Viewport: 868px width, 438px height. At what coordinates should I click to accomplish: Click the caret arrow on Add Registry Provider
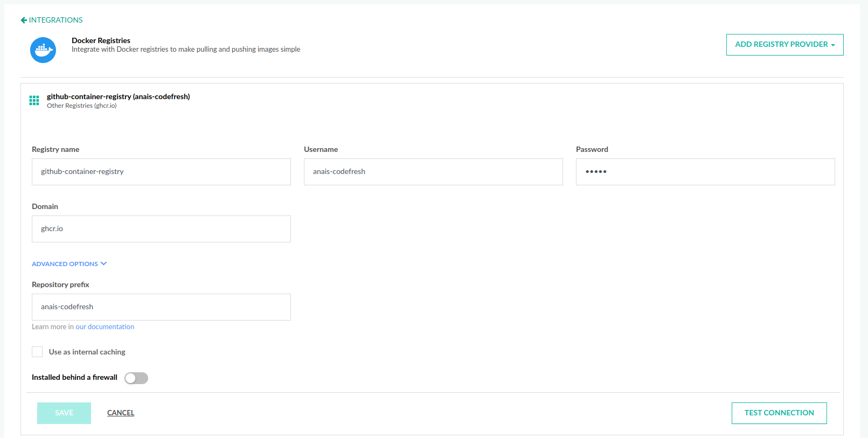(833, 45)
